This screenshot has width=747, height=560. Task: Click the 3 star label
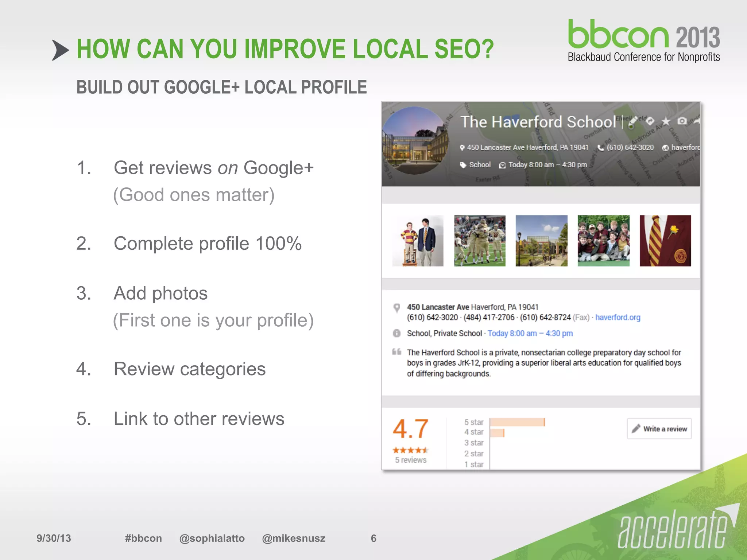pos(474,443)
